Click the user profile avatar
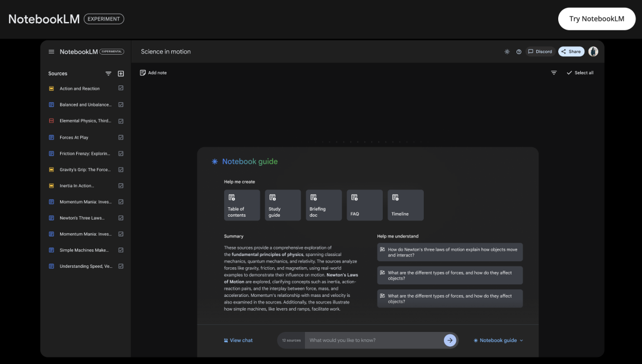Viewport: 642px width, 364px height. (x=593, y=52)
